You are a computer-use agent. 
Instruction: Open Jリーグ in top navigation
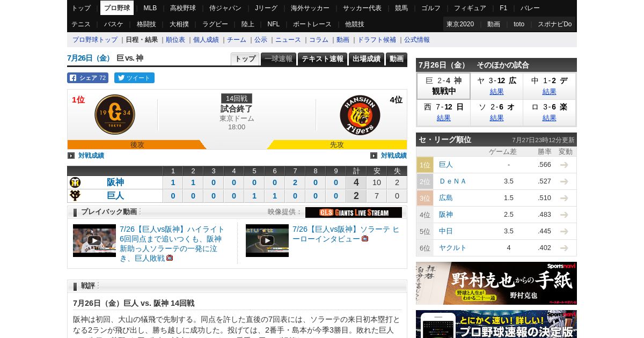click(x=266, y=8)
